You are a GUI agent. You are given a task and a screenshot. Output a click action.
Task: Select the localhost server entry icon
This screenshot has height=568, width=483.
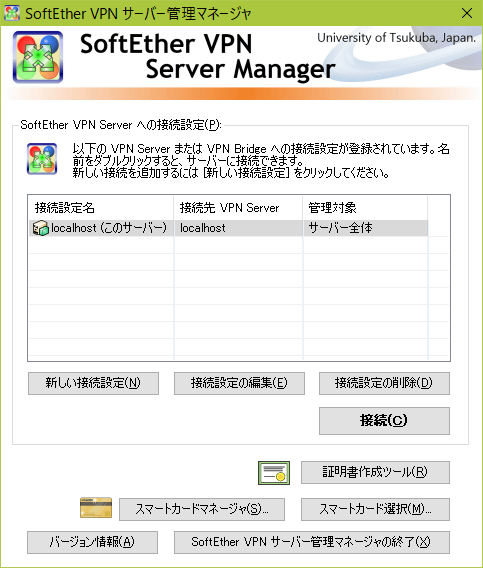(41, 228)
